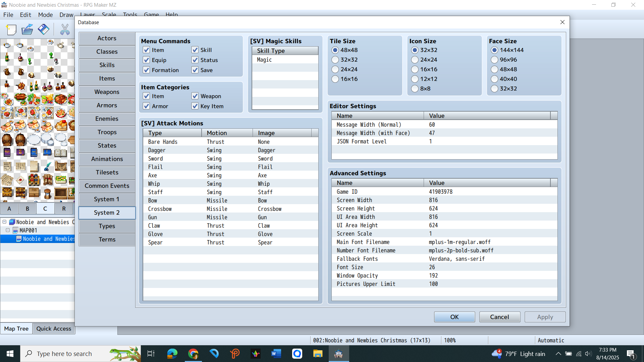Screen dimensions: 644x362
Task: Open the File menu
Action: click(x=8, y=15)
